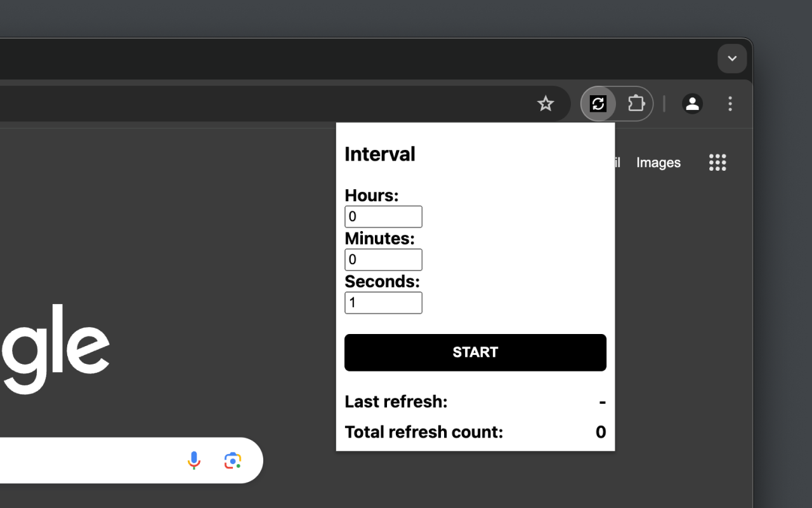Start voice search with the microphone icon
Screen dimensions: 812x508
point(194,460)
